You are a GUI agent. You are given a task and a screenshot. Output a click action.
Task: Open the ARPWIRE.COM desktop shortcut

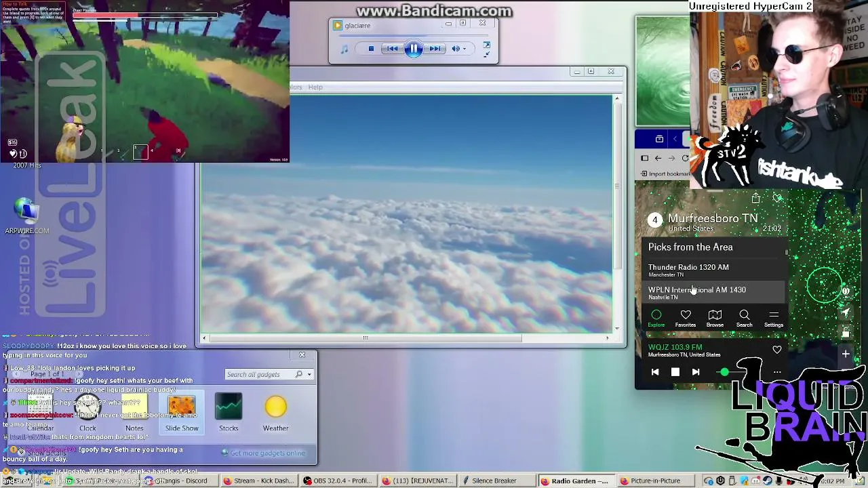27,216
